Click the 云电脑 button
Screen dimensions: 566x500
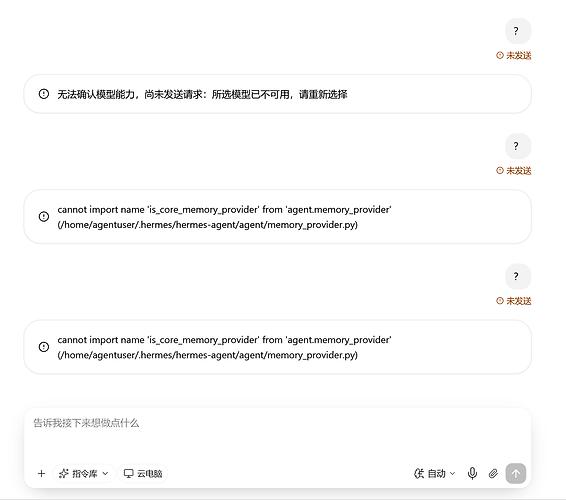(x=143, y=473)
